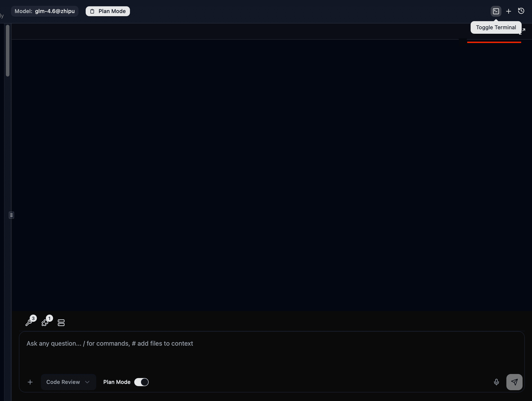Click the panel drag handle on the left edge
This screenshot has height=401, width=532.
point(11,215)
